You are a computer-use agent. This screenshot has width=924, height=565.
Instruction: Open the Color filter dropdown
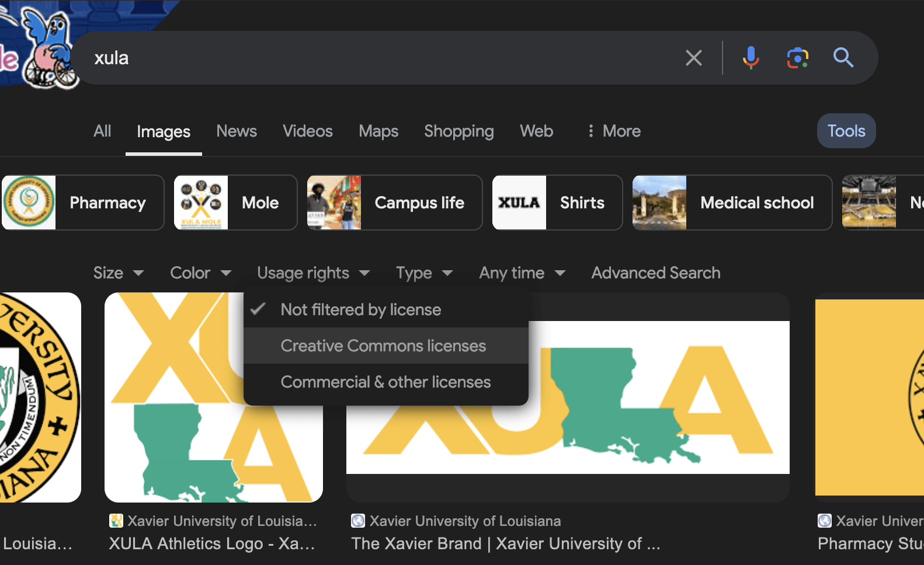tap(201, 273)
